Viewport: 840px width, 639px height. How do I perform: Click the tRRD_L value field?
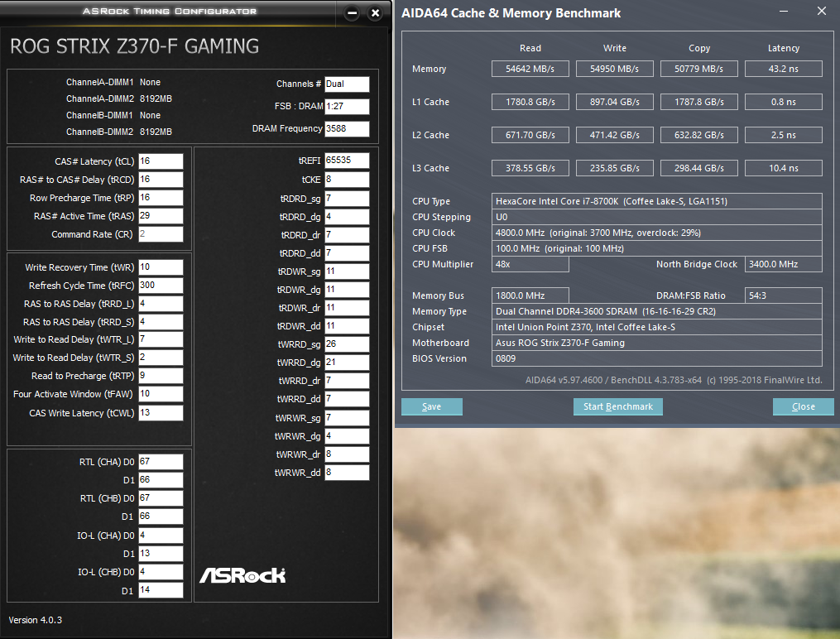click(161, 304)
